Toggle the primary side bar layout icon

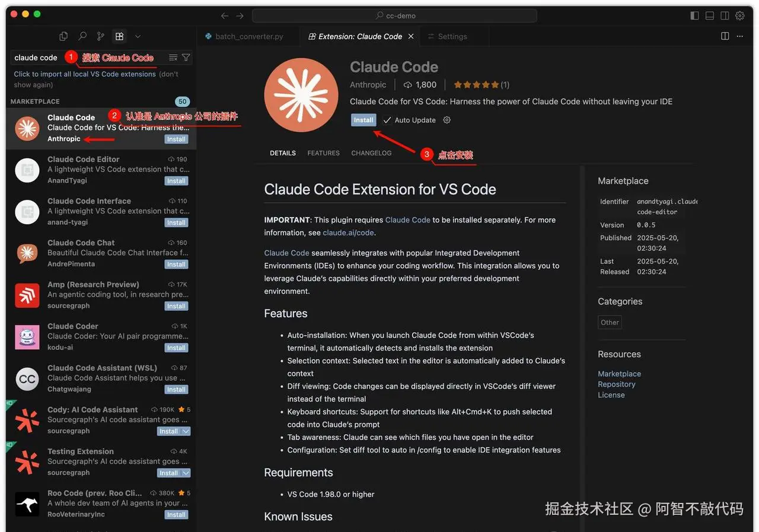[x=695, y=15]
